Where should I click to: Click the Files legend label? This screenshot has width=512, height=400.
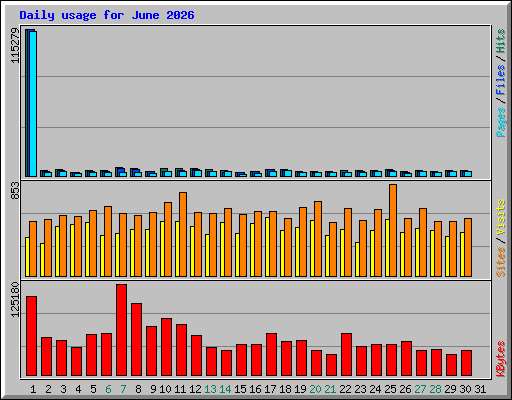click(x=501, y=79)
